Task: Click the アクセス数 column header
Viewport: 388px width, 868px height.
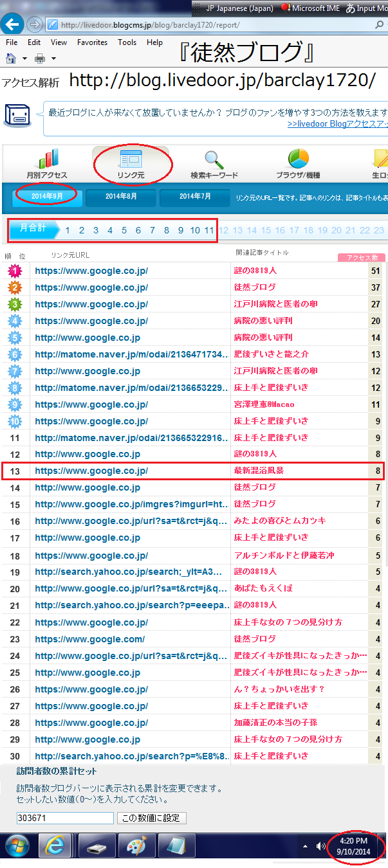Action: click(x=362, y=258)
